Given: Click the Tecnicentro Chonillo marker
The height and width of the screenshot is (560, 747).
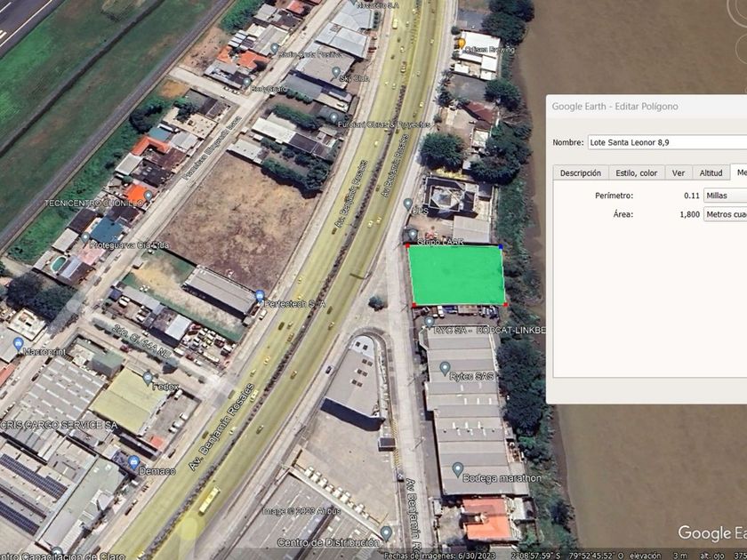Looking at the screenshot, I should coord(149,196).
